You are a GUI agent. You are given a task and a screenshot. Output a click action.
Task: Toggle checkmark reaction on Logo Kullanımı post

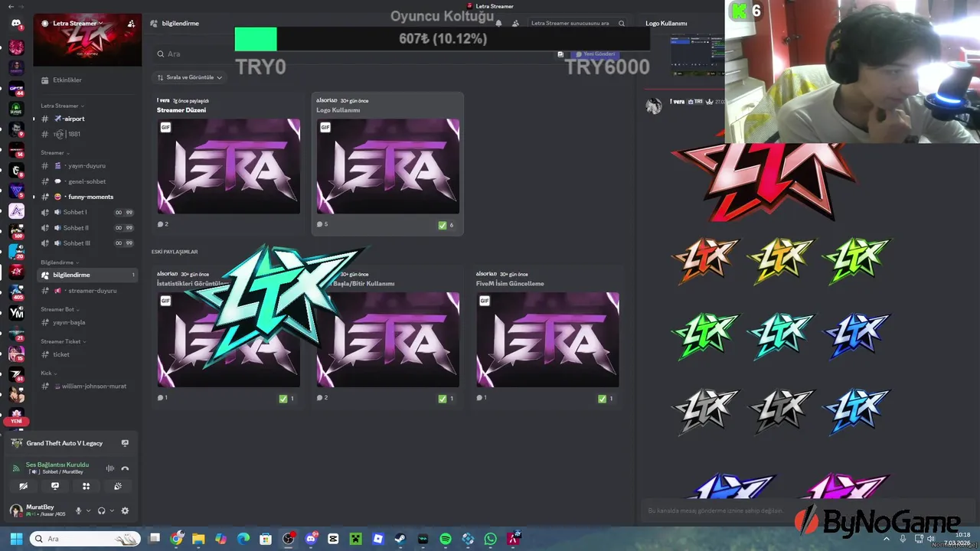[446, 225]
